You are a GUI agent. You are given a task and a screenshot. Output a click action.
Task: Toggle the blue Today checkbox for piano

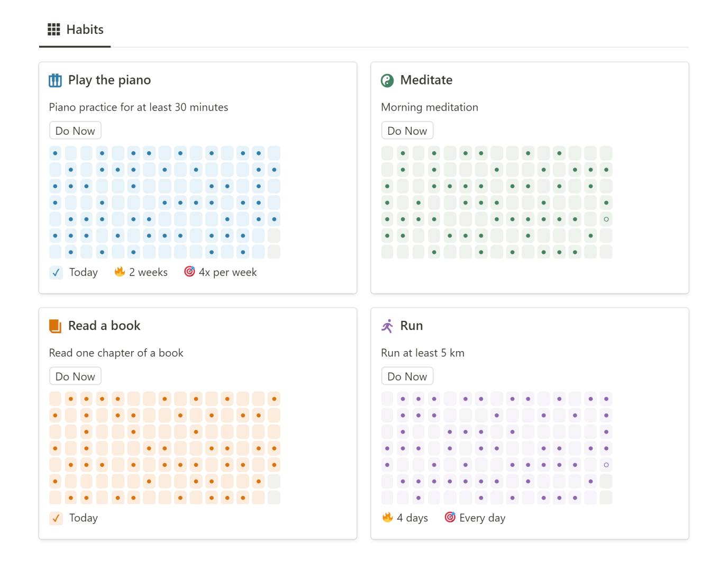pyautogui.click(x=56, y=273)
